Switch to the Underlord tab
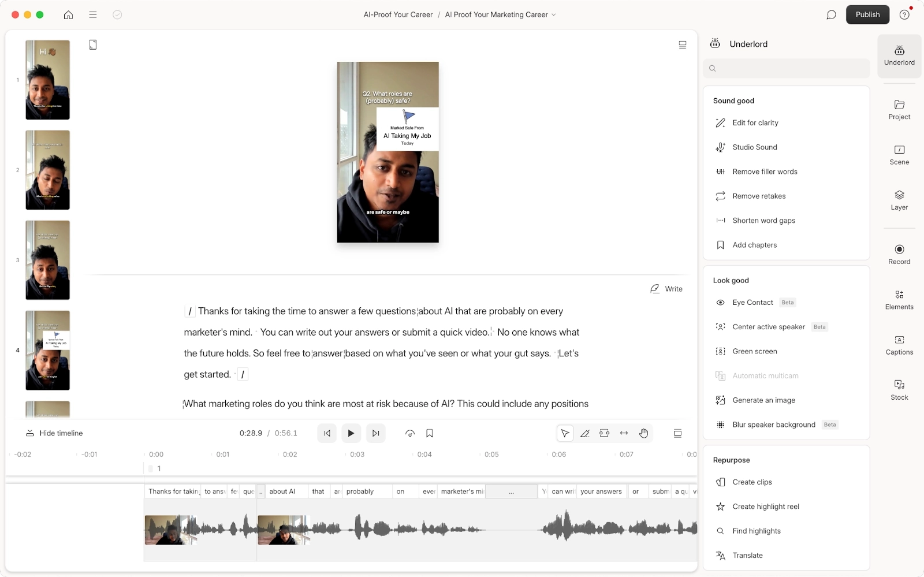This screenshot has height=577, width=924. 899,55
